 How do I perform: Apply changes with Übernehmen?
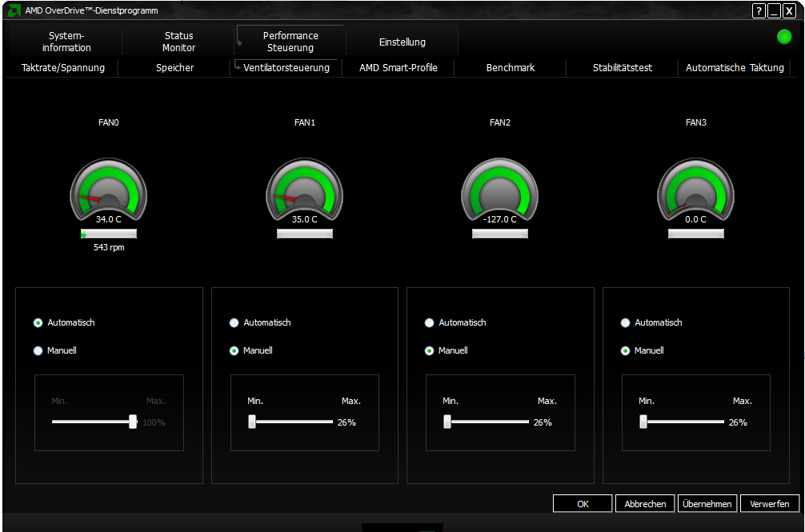point(707,504)
